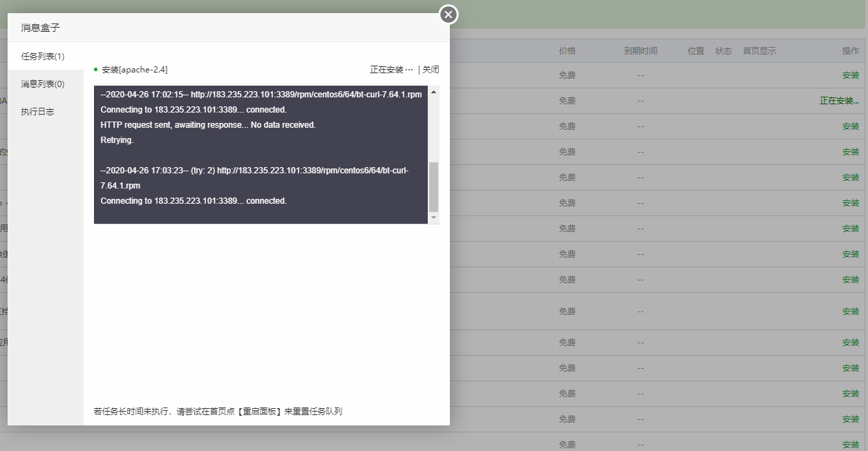This screenshot has height=451, width=868.
Task: Click the 正在安装… link in the 操作 column
Action: click(840, 100)
